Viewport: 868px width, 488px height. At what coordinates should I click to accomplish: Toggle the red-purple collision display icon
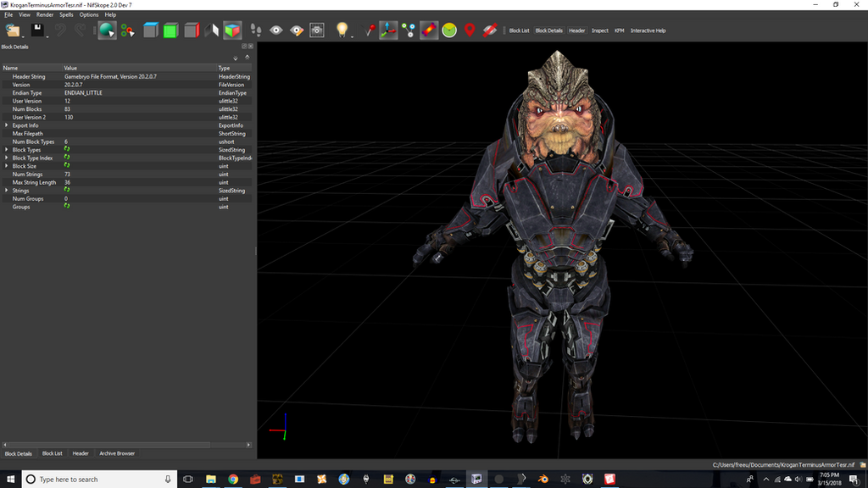point(429,30)
